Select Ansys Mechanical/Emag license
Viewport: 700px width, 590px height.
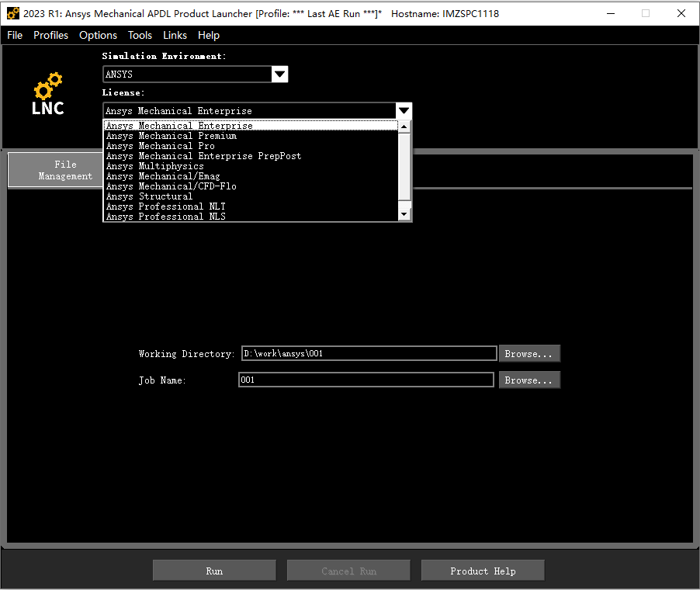click(251, 176)
